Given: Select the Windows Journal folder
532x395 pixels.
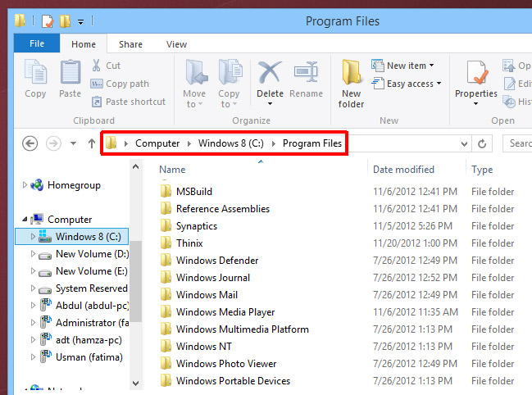Looking at the screenshot, I should point(213,278).
